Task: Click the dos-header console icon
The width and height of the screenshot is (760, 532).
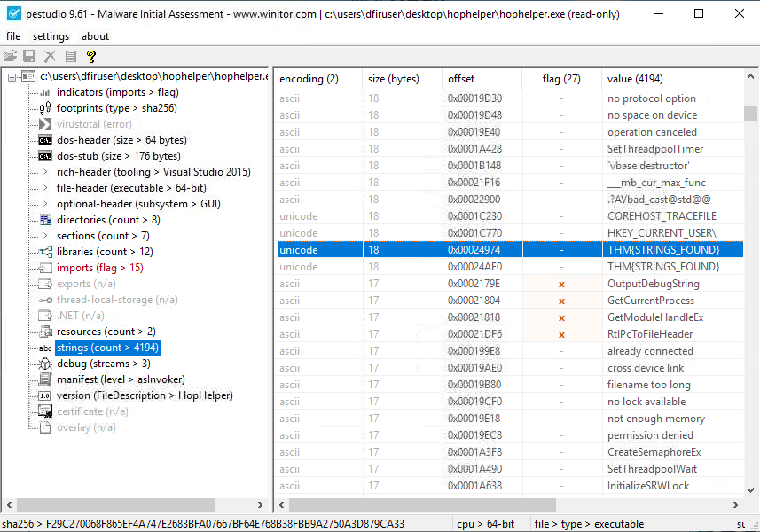Action: click(x=45, y=140)
